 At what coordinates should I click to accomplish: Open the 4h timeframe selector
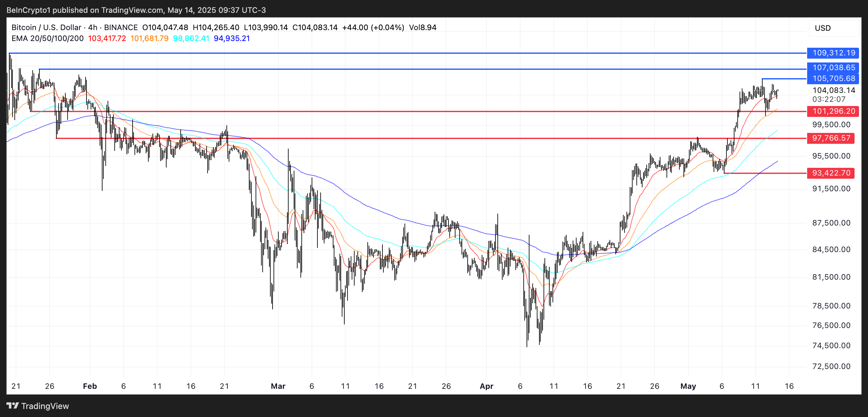click(x=92, y=27)
